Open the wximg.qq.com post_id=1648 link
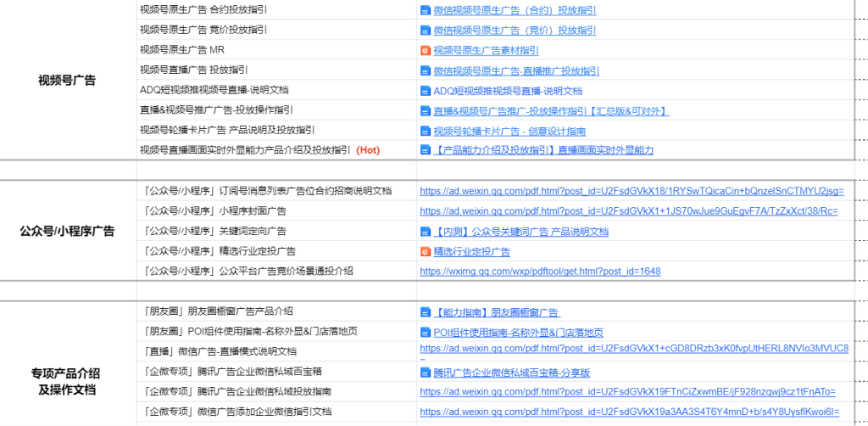The width and height of the screenshot is (868, 426). coord(540,272)
